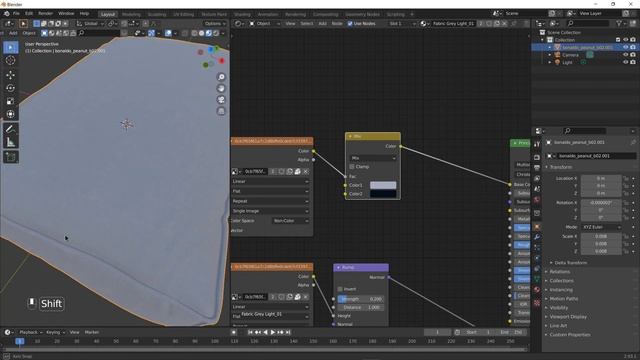Select the Move tool
Screen dimensions: 640x360
[x=11, y=75]
